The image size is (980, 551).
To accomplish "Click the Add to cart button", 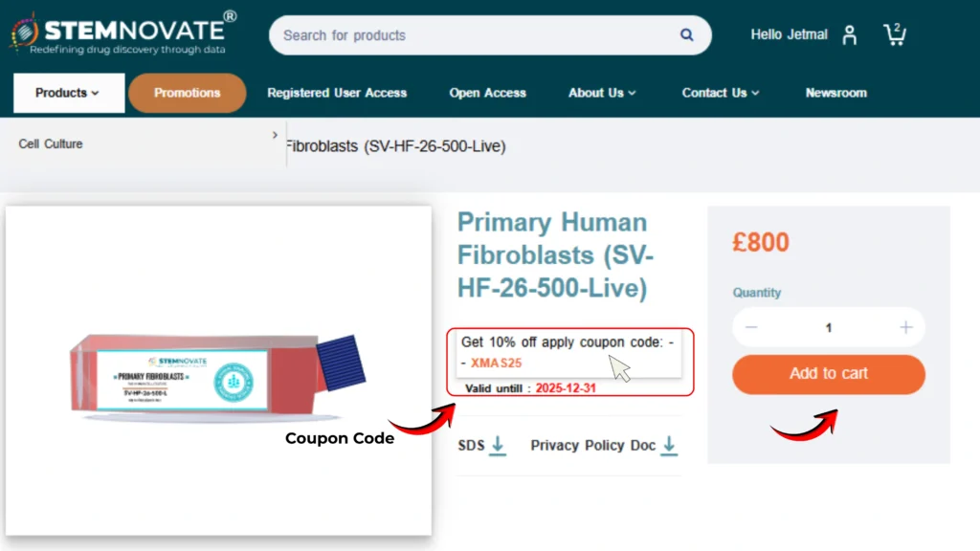I will tap(829, 374).
